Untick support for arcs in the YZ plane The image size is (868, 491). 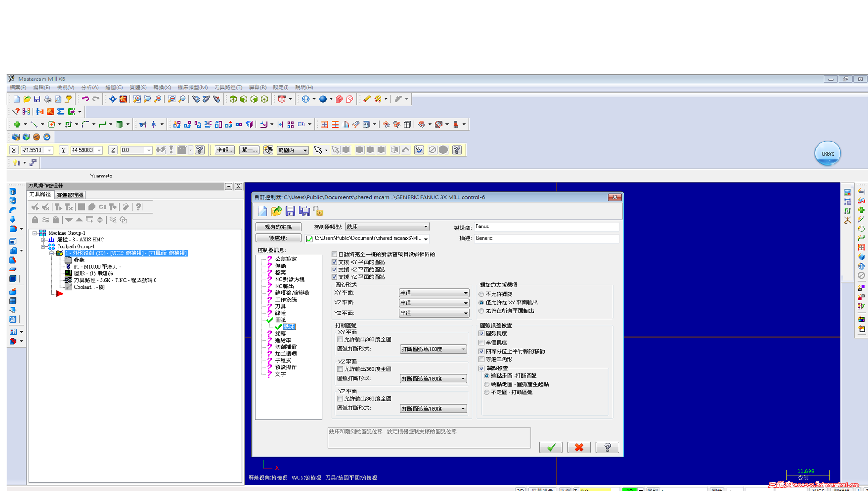coord(334,277)
